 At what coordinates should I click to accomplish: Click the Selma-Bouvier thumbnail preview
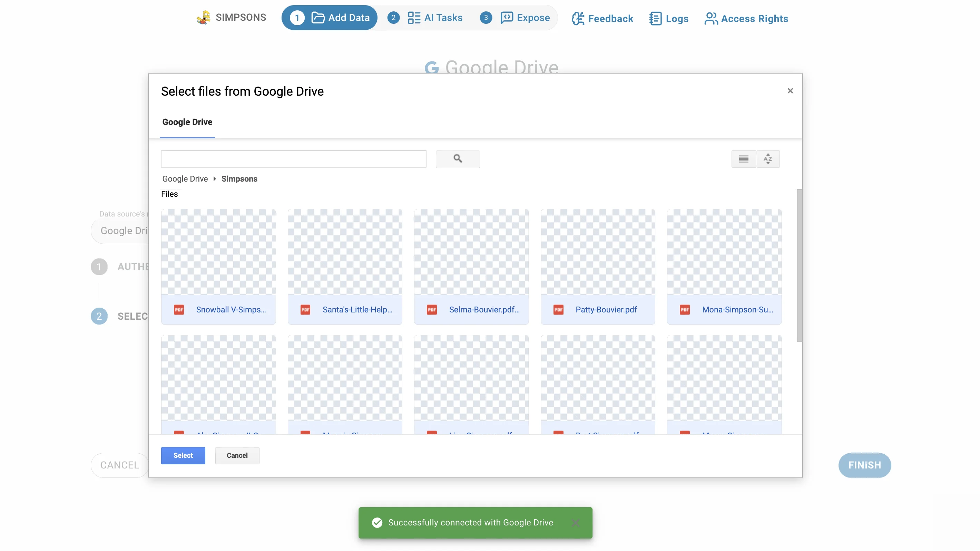pyautogui.click(x=471, y=252)
